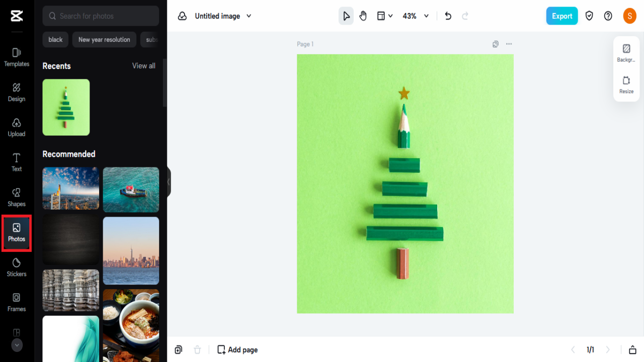Open the Background color panel on the right
The width and height of the screenshot is (644, 362).
click(x=626, y=53)
